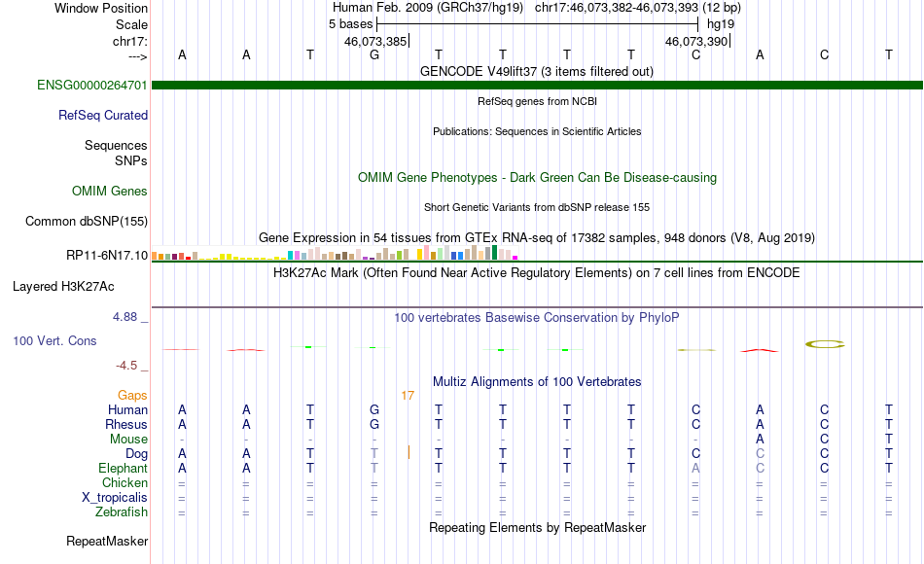
Task: Click the Scale label
Action: point(132,25)
